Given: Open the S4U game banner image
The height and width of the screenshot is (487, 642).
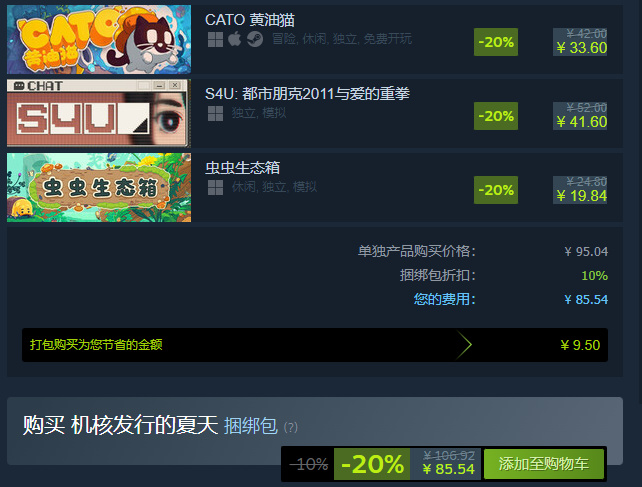Looking at the screenshot, I should point(99,113).
